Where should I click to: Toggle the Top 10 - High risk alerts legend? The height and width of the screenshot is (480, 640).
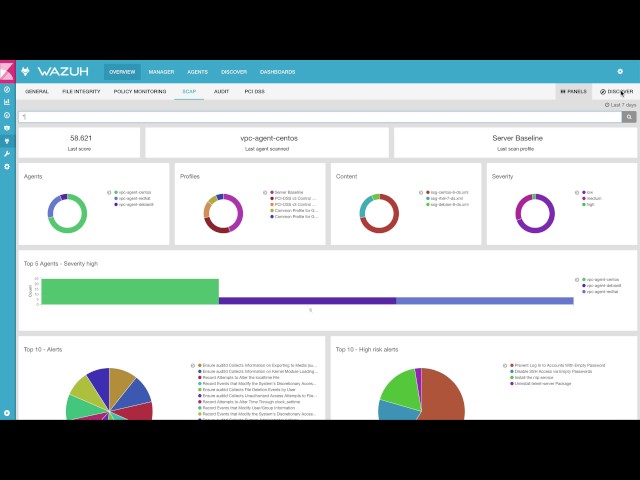click(505, 366)
